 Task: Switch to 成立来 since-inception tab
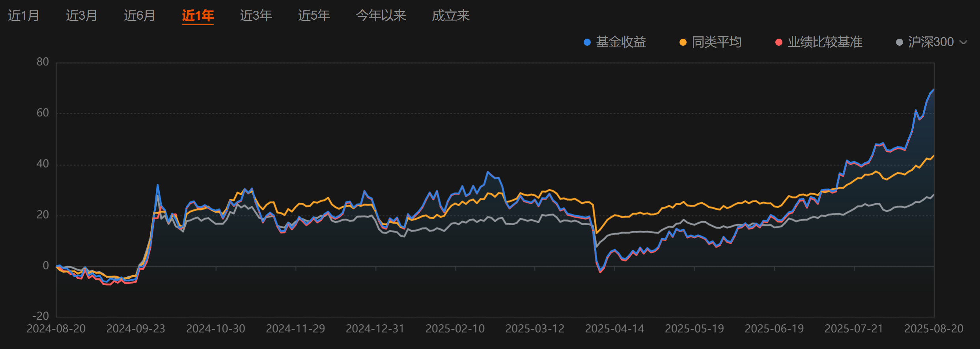tap(451, 15)
